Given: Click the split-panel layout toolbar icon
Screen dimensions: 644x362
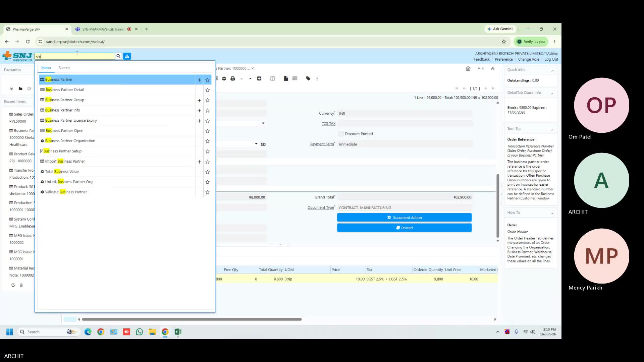Looking at the screenshot, I should 273,78.
